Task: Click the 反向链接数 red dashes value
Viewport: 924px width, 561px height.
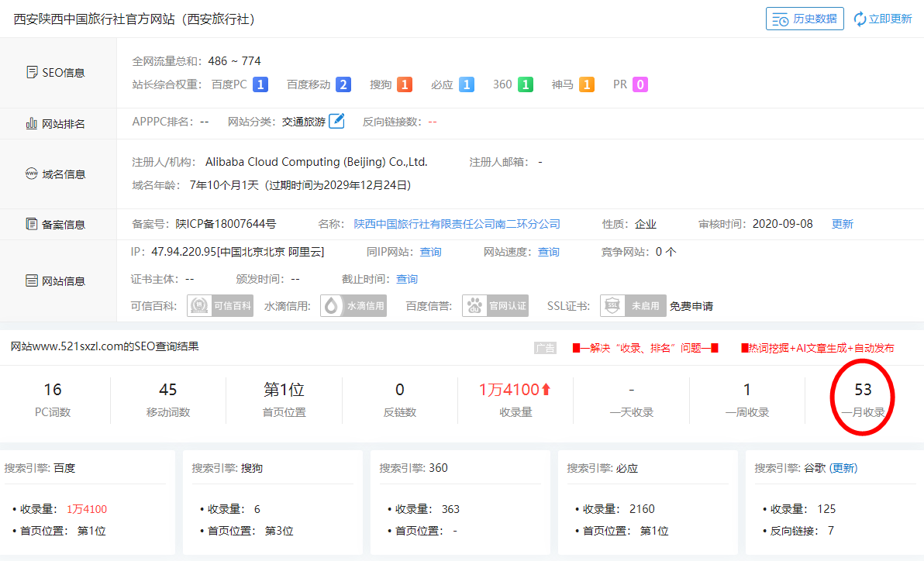Action: click(433, 122)
